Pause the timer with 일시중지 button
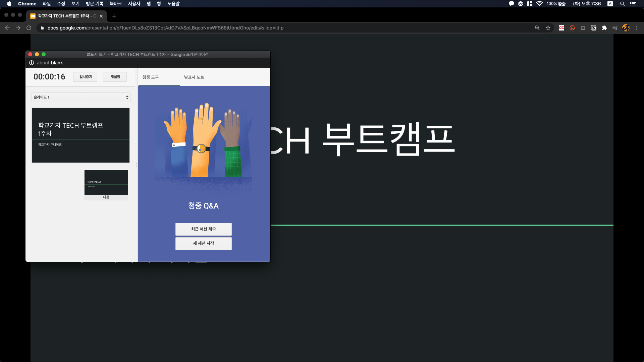 (86, 77)
